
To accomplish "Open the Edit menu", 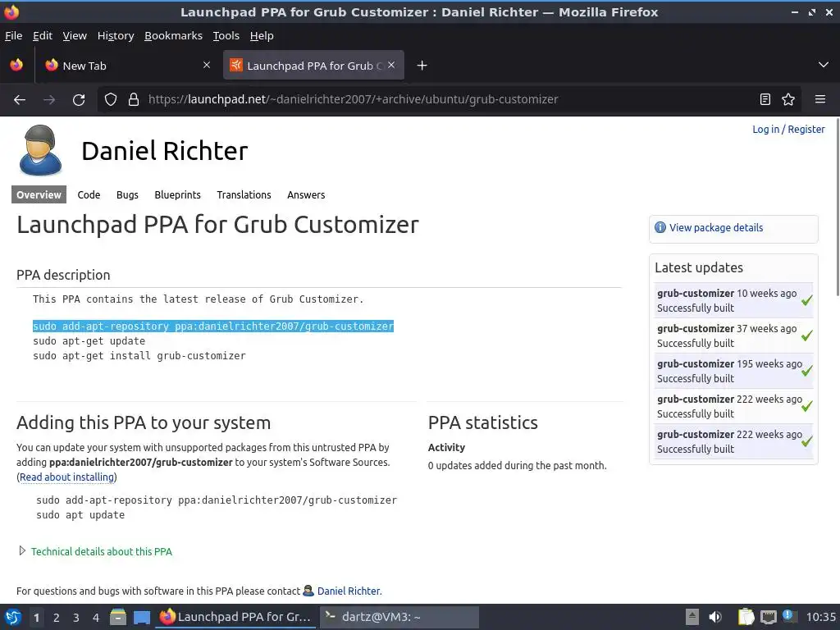I will (43, 35).
